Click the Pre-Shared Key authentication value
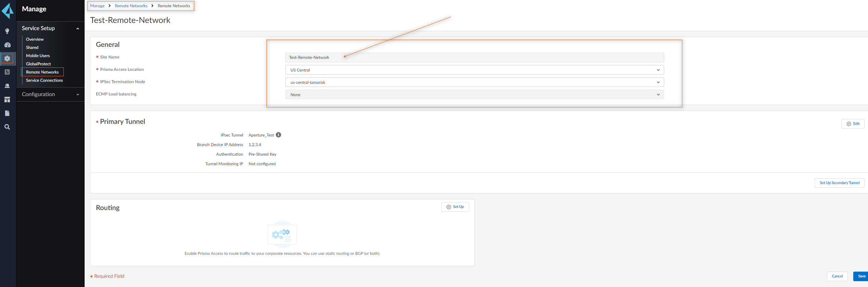This screenshot has width=868, height=287. click(x=262, y=154)
